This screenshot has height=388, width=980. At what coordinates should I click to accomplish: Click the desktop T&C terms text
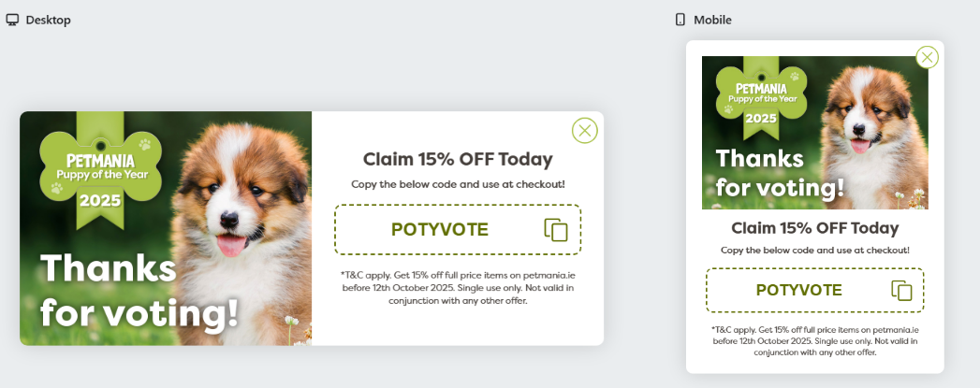458,287
